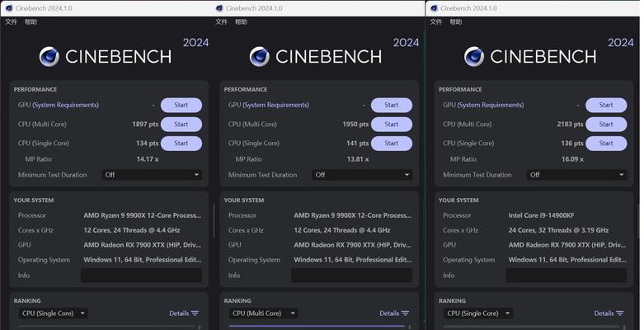Screen dimensions: 644x330
Task: Open Minimum Test Duration dropdown in middle window
Action: (x=362, y=175)
